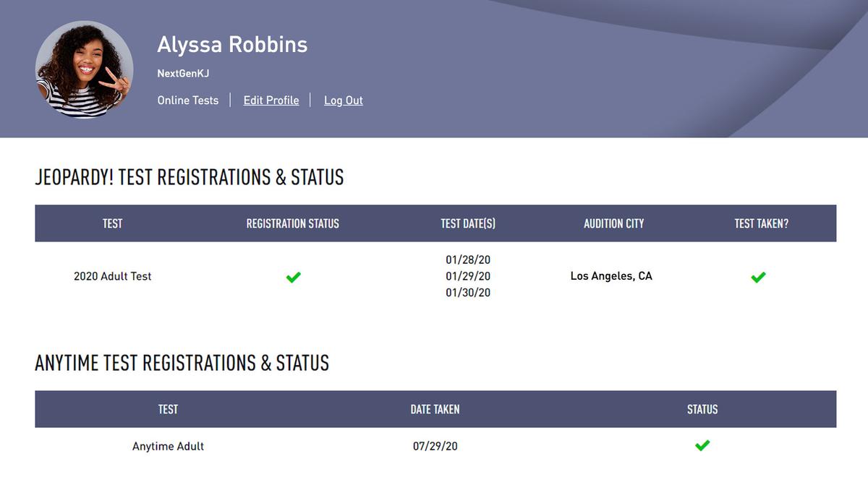Click the Test Taken? column header
Screen dimensions: 868x488
click(x=762, y=223)
